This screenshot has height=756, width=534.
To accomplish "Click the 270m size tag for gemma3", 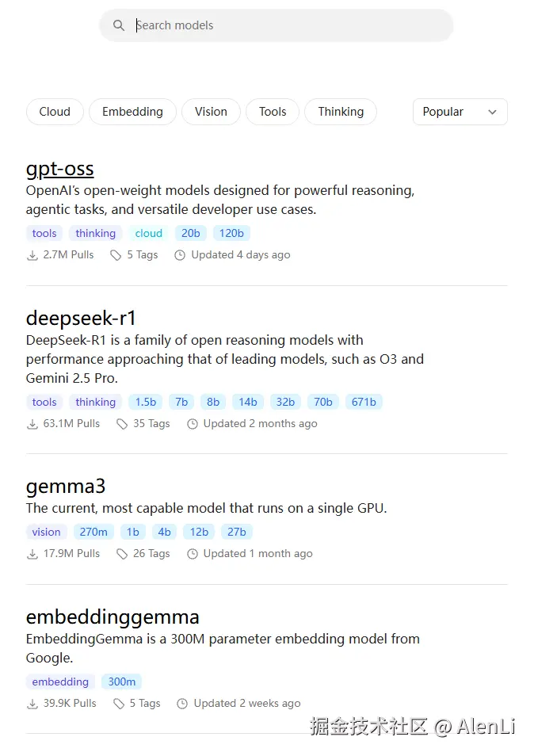I will (93, 532).
